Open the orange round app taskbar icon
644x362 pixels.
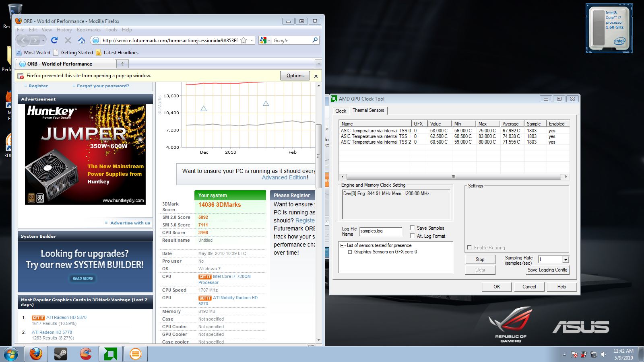coord(136,354)
